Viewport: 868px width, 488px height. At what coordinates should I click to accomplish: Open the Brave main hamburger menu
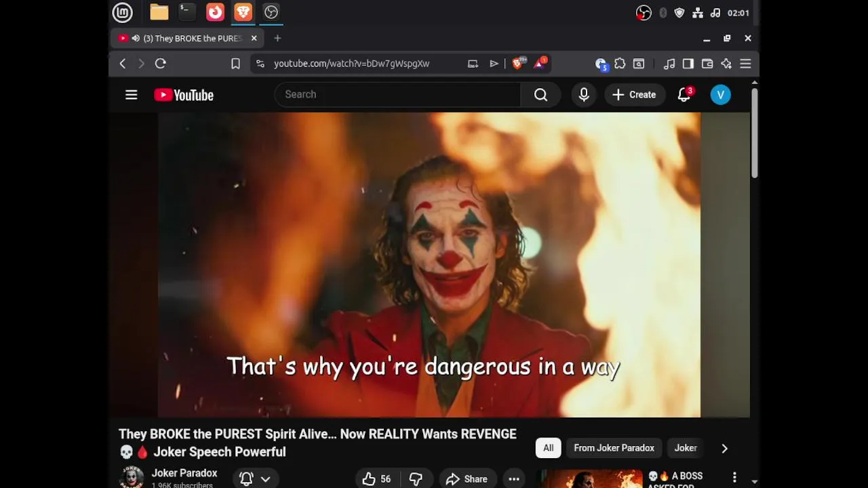click(745, 64)
